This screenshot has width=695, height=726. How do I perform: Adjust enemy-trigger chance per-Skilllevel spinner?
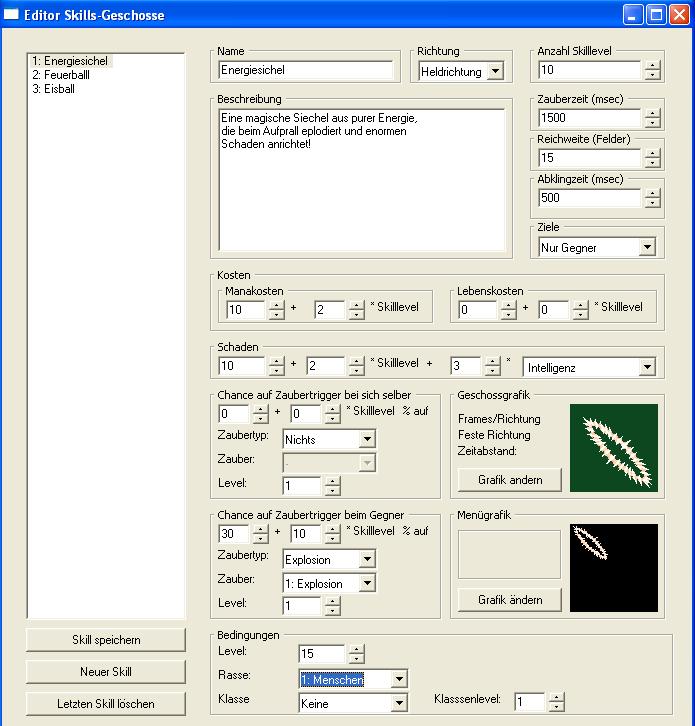coord(332,533)
